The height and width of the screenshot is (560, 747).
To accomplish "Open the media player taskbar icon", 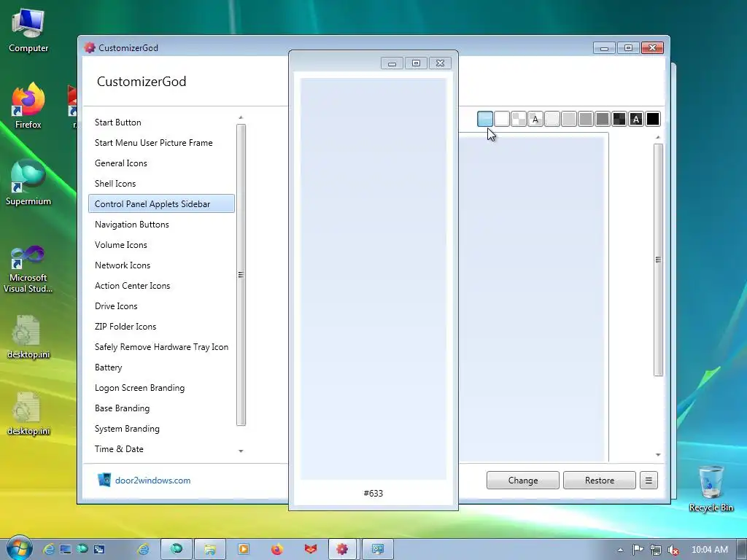I will (244, 549).
